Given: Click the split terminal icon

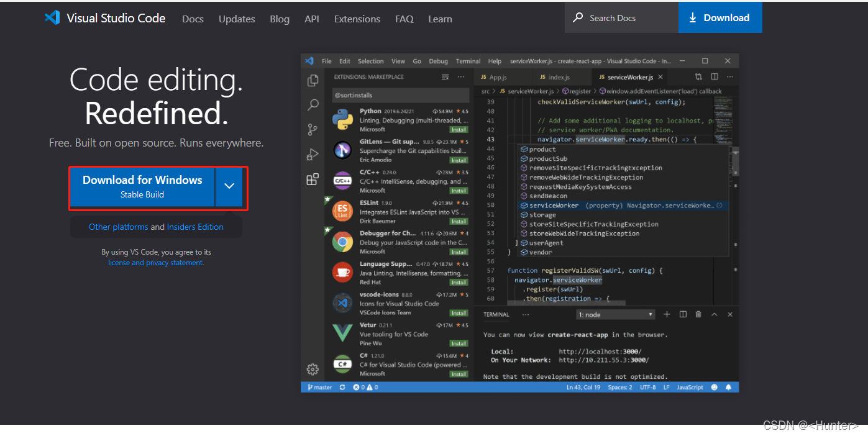Looking at the screenshot, I should [x=683, y=314].
